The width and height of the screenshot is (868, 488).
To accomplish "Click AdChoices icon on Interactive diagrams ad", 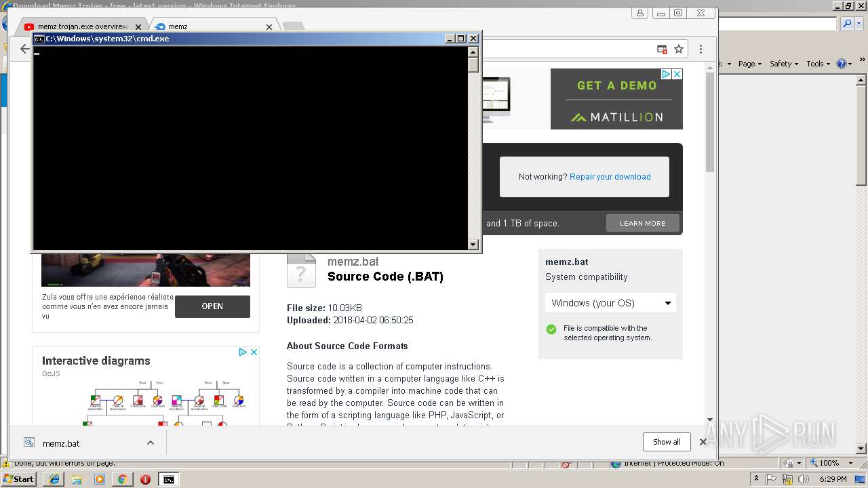I will [x=243, y=352].
